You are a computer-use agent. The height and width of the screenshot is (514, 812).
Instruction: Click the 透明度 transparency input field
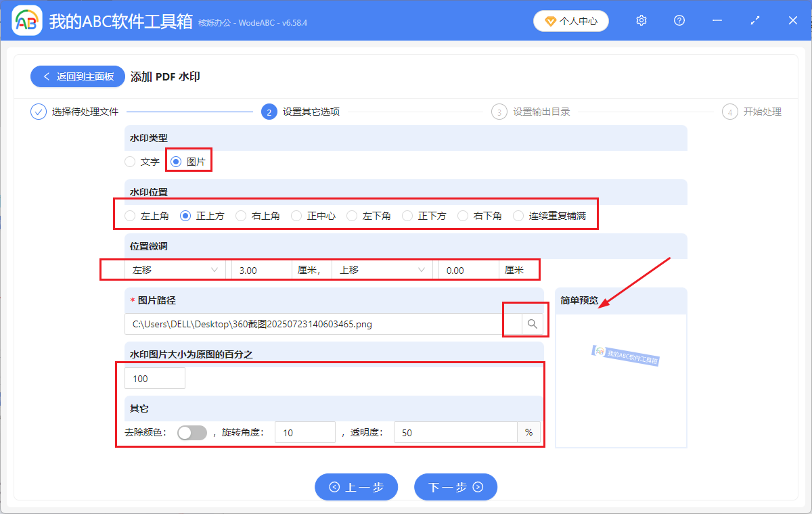[455, 433]
